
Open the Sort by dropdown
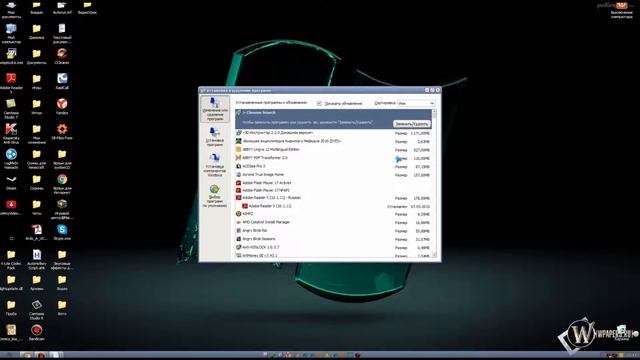point(416,103)
